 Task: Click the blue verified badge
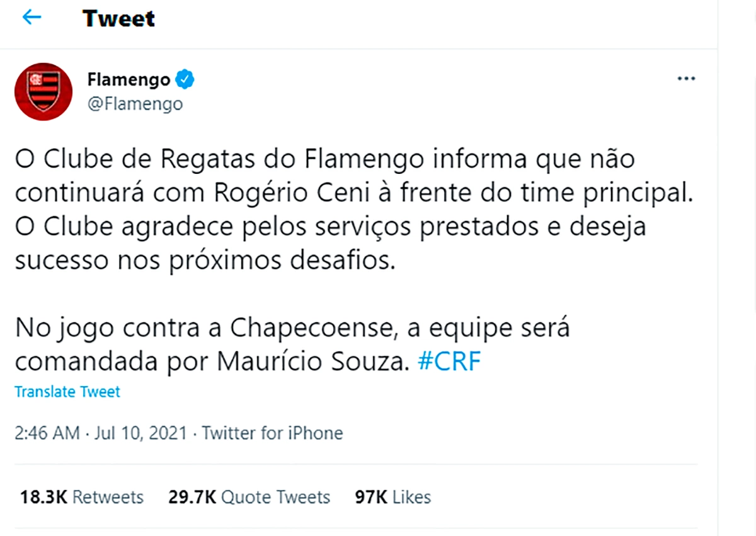click(x=185, y=80)
